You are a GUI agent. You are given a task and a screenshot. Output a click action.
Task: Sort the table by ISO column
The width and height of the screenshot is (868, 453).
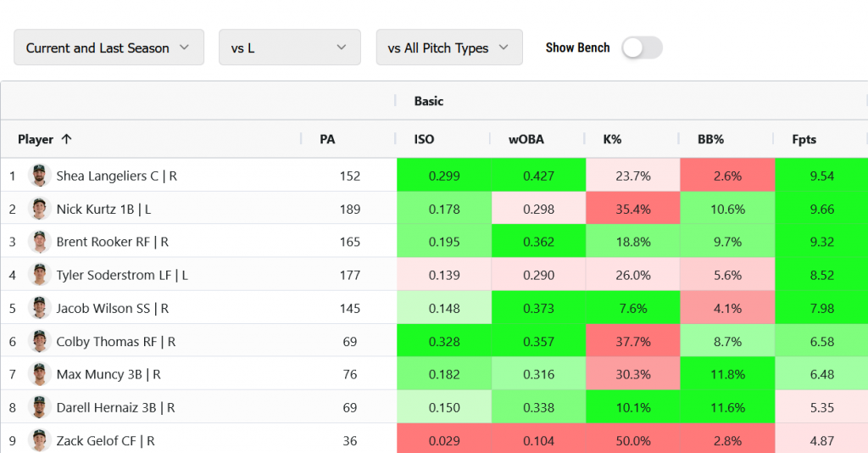point(425,139)
